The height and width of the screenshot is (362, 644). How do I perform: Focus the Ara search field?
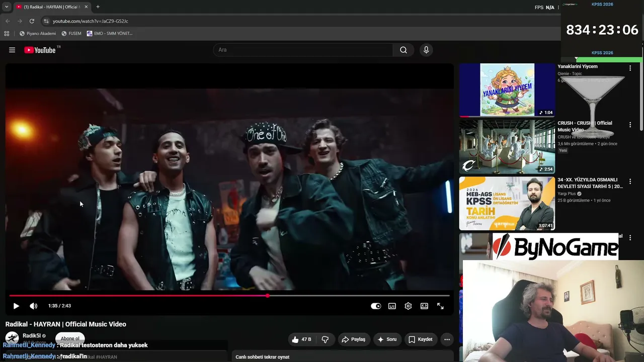303,50
